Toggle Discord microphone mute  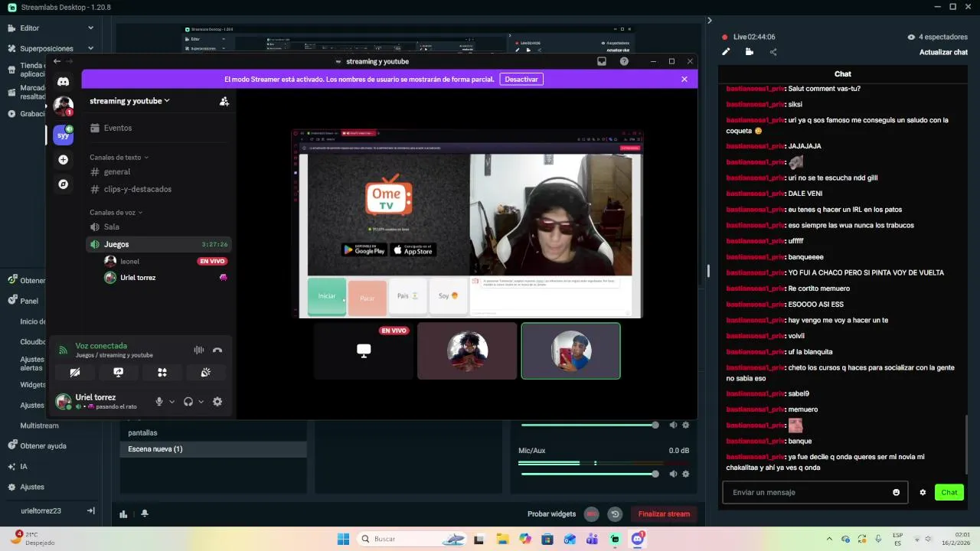tap(159, 402)
